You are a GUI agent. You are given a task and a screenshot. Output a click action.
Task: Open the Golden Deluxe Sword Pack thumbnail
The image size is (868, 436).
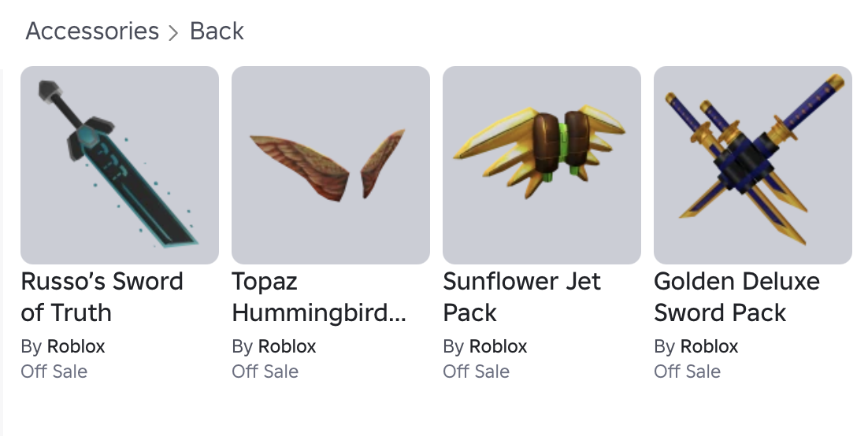click(753, 165)
